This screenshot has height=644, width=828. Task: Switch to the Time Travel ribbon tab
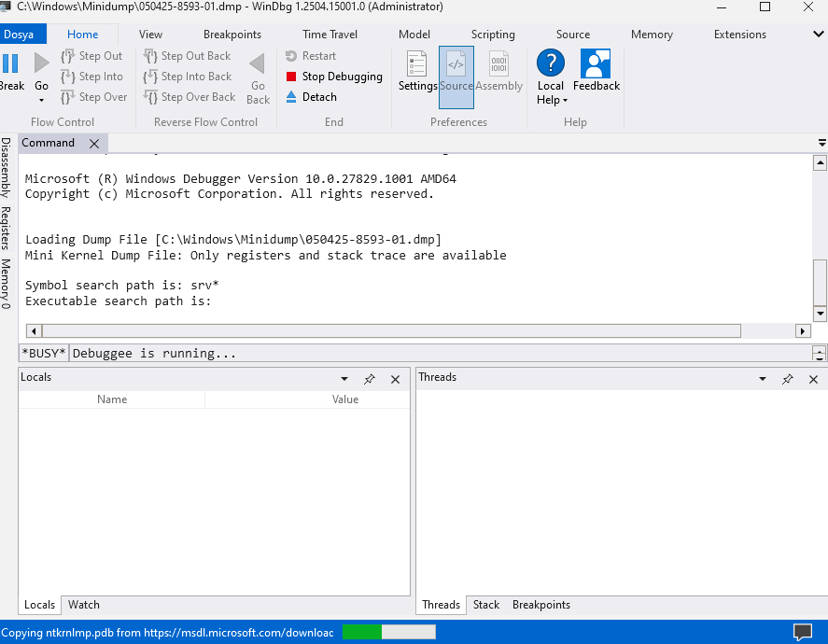click(x=330, y=35)
